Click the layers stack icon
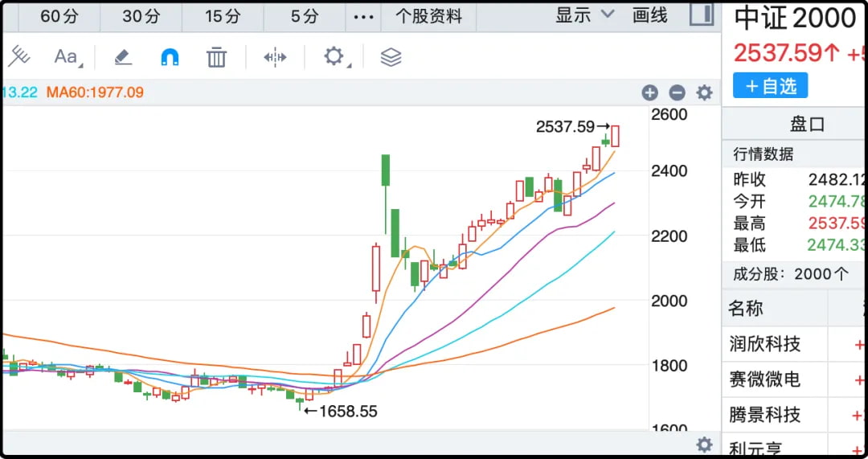The width and height of the screenshot is (868, 459). coord(391,57)
